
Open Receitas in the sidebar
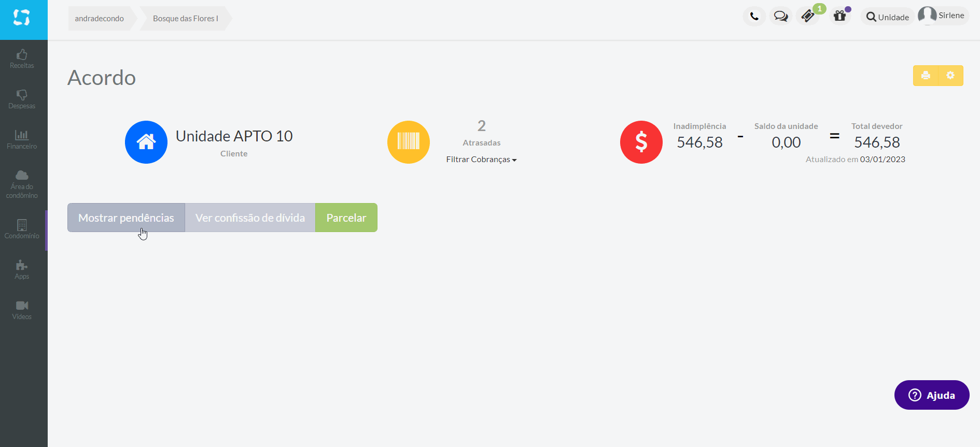22,59
